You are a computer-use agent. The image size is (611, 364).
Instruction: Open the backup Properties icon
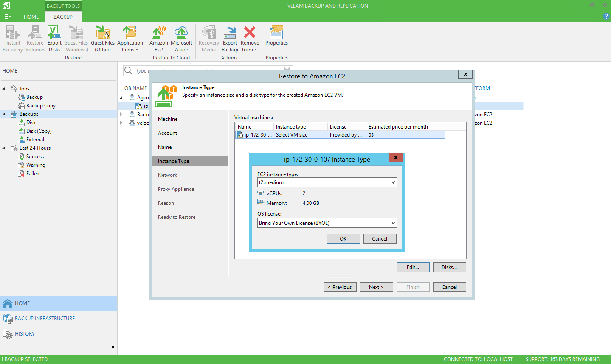pos(276,33)
